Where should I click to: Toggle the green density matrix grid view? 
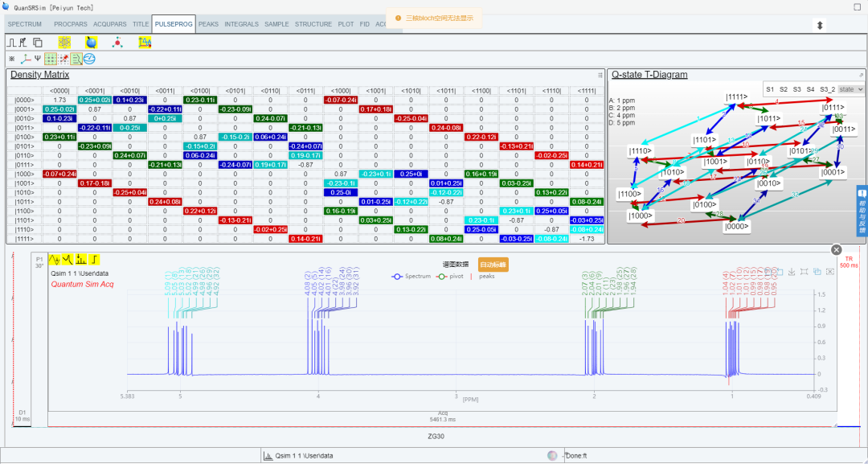(x=51, y=59)
